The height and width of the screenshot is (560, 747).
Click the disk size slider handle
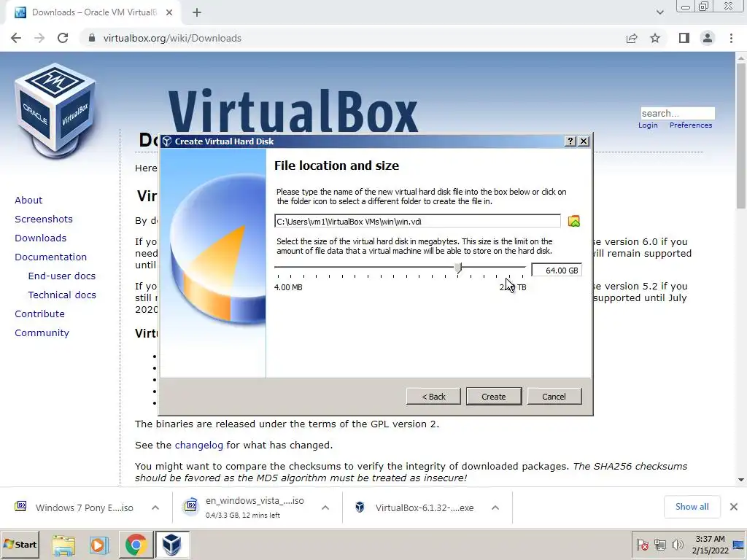coord(458,268)
